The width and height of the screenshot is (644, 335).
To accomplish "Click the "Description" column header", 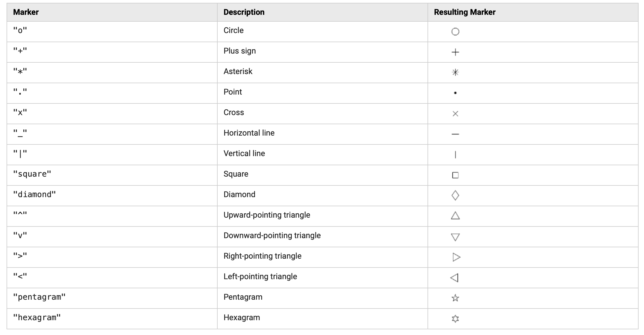I will (x=244, y=12).
